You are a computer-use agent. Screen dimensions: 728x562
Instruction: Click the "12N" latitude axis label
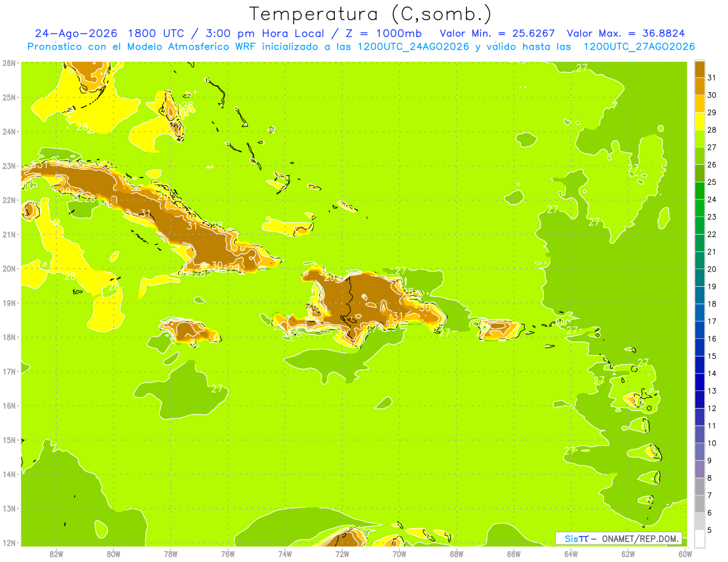(x=9, y=543)
